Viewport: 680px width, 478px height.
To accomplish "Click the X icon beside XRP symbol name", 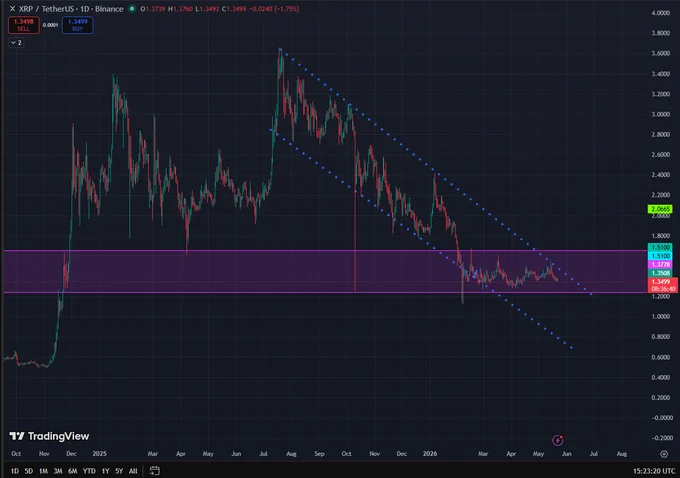I will [x=13, y=9].
